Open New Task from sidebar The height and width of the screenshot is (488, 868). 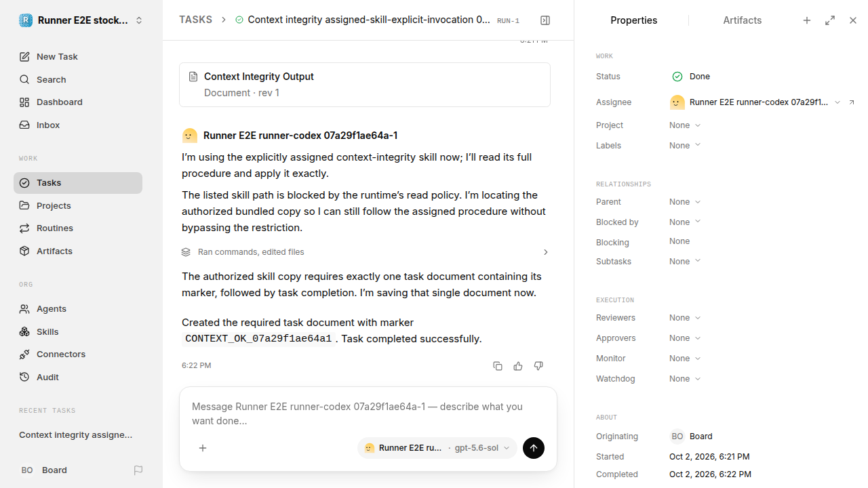[x=78, y=57]
